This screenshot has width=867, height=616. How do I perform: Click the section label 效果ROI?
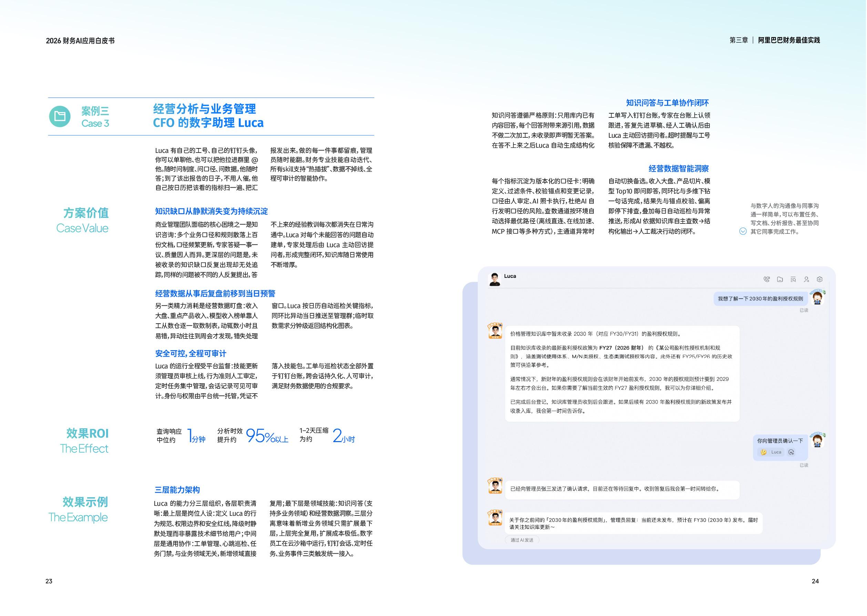pyautogui.click(x=87, y=433)
